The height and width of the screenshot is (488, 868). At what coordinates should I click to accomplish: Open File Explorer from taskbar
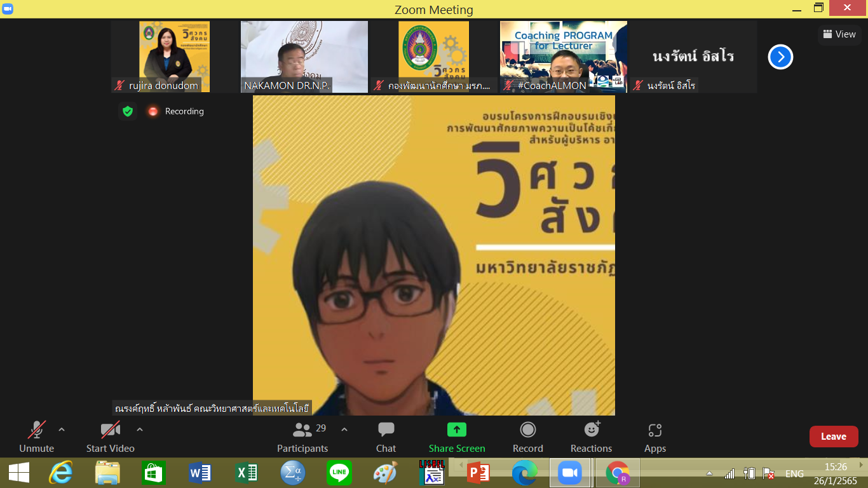coord(107,473)
